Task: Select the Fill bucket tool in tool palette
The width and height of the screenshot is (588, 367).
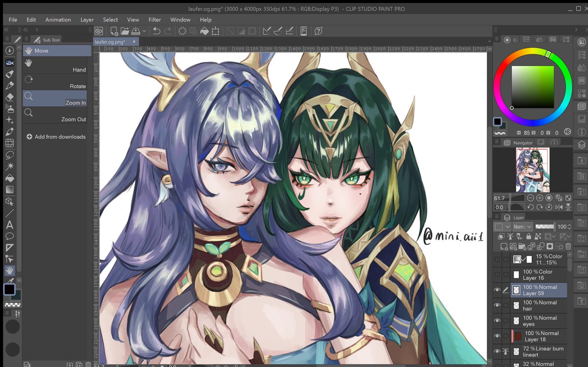Action: tap(9, 178)
